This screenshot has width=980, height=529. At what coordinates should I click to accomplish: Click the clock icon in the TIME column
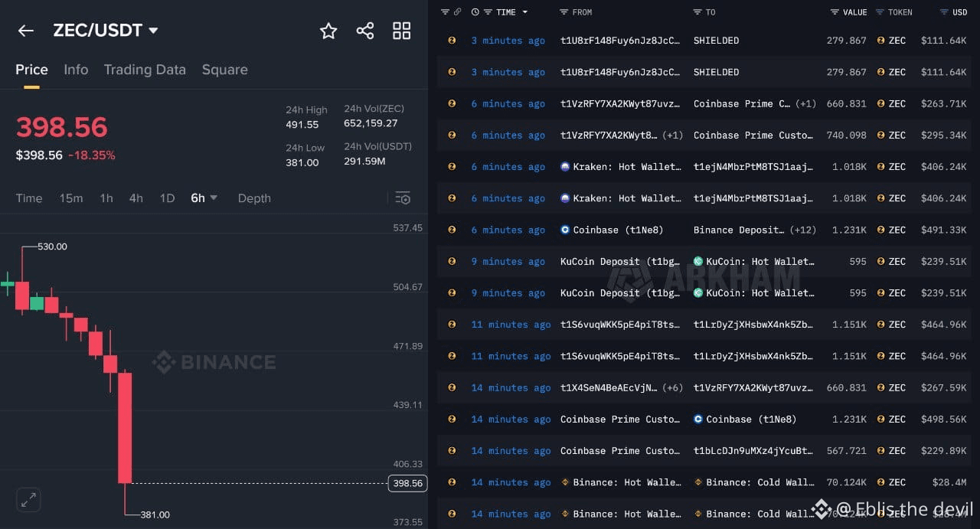click(x=475, y=11)
